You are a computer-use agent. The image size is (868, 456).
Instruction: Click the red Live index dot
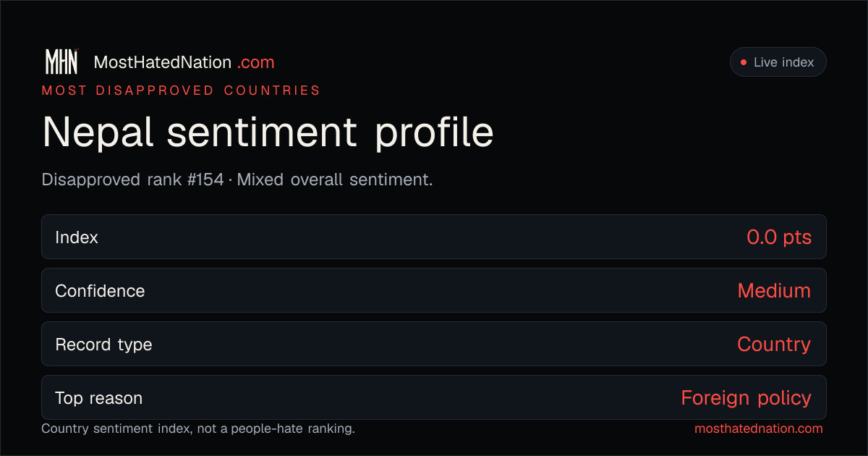743,62
